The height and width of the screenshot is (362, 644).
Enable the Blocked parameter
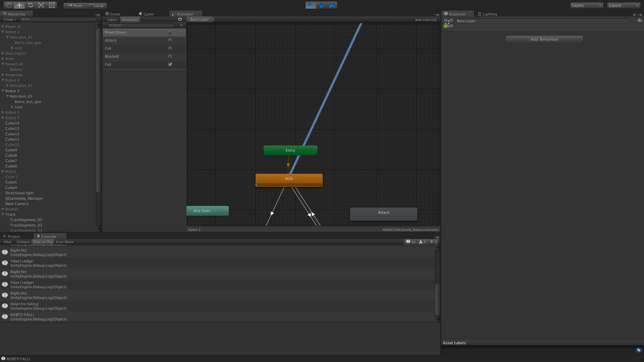tap(170, 57)
